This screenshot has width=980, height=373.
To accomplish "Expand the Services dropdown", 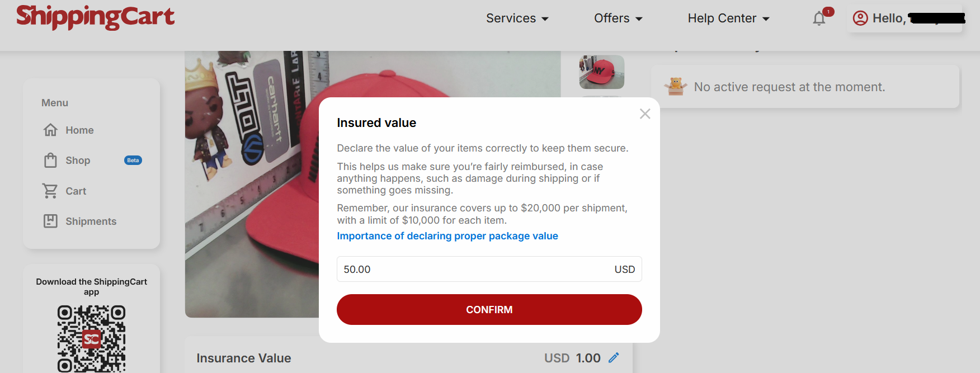I will [517, 18].
